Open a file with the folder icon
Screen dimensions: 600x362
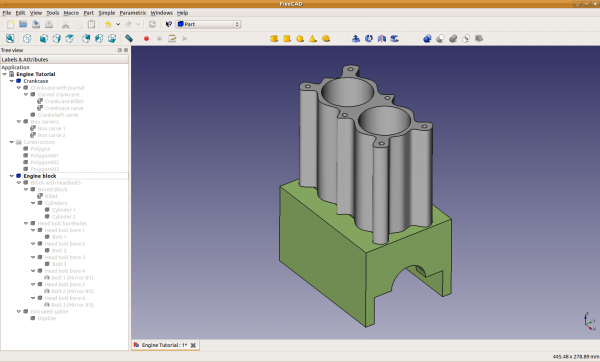tap(23, 24)
